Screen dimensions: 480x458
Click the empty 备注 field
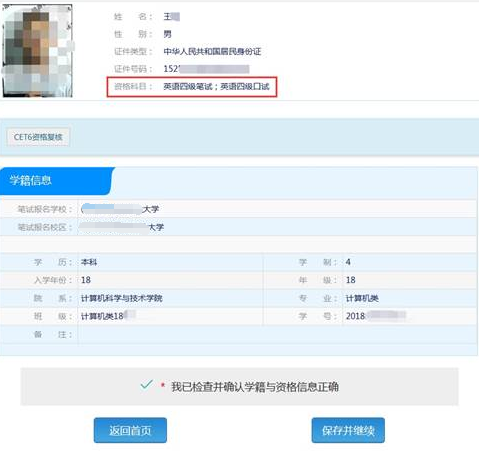tap(277, 334)
